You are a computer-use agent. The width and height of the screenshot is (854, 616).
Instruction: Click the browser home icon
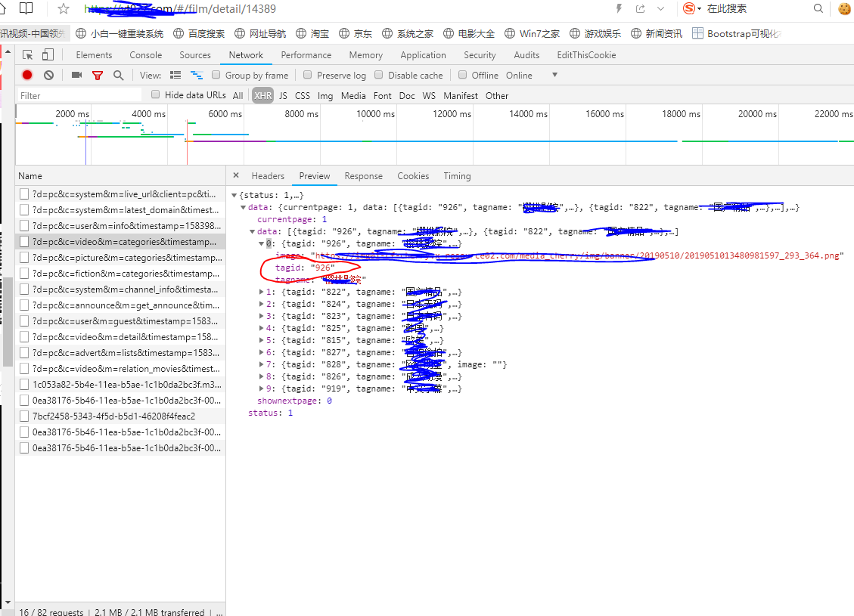click(3, 8)
